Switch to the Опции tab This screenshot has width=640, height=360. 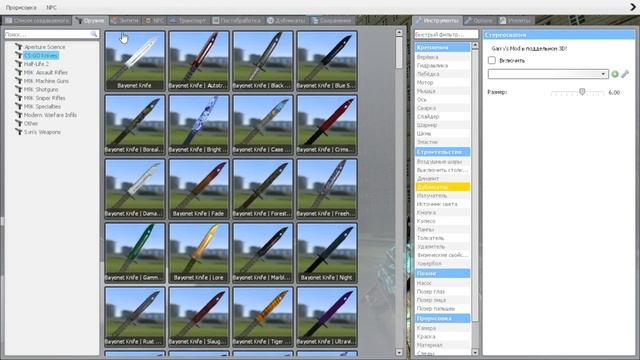479,20
